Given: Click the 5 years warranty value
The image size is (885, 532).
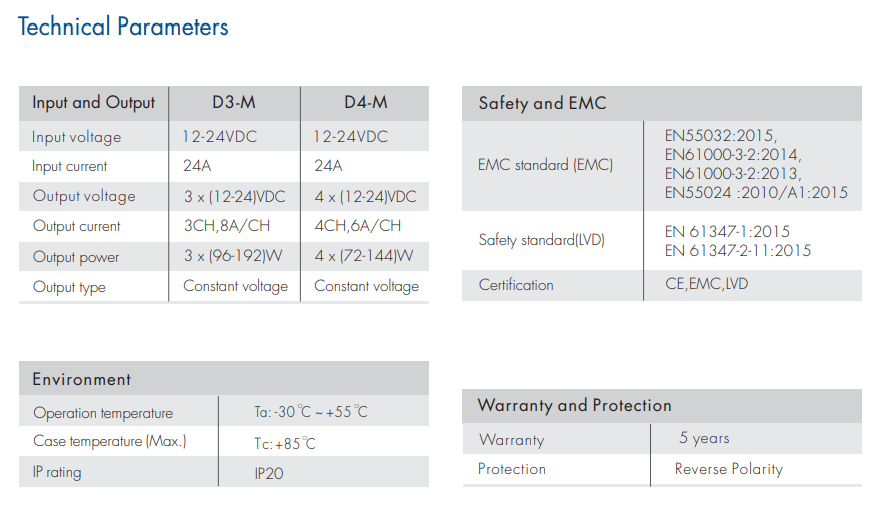Looking at the screenshot, I should point(704,438).
